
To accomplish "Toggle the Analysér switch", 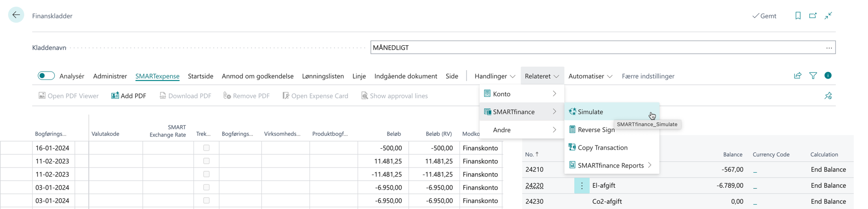I will point(46,76).
